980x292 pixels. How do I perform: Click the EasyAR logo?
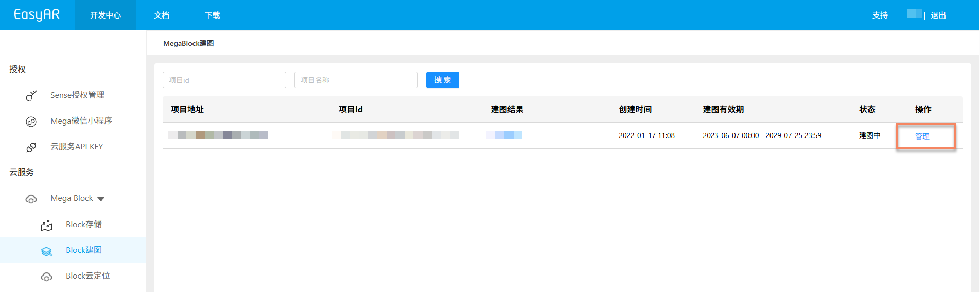tap(37, 15)
